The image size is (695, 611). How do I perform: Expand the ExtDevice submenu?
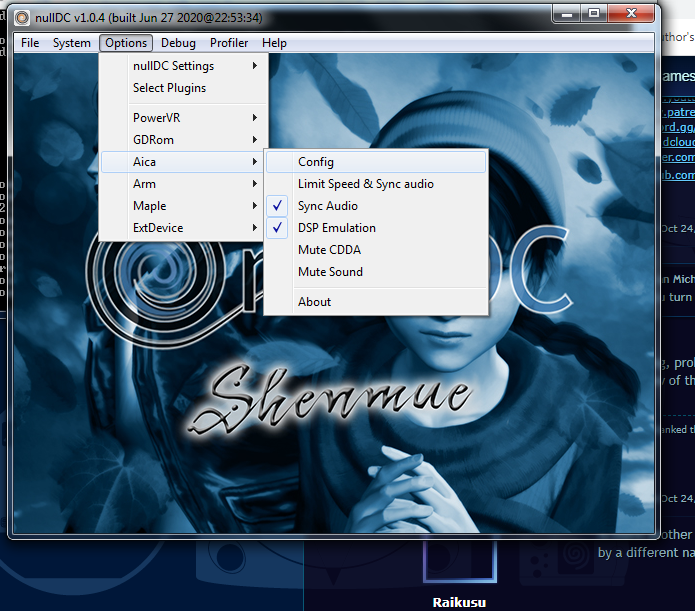tap(184, 227)
